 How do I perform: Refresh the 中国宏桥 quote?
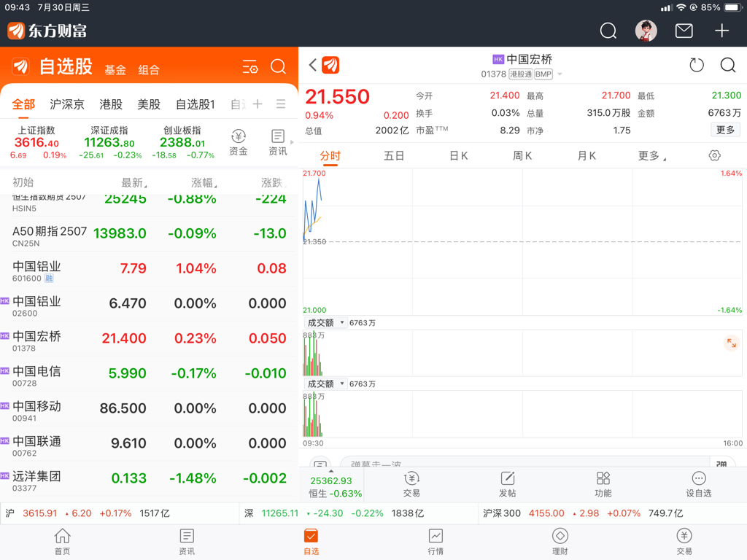[697, 65]
